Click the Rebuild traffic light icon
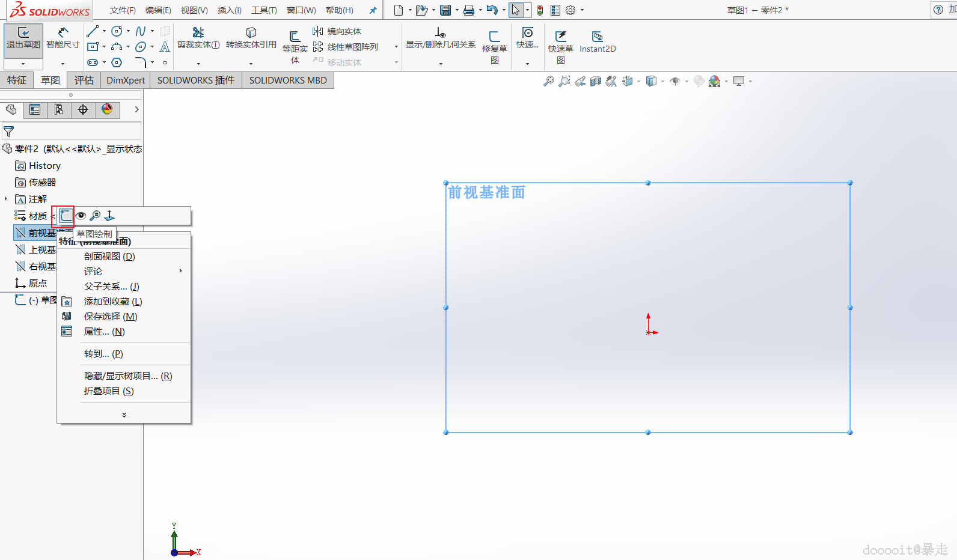 540,10
